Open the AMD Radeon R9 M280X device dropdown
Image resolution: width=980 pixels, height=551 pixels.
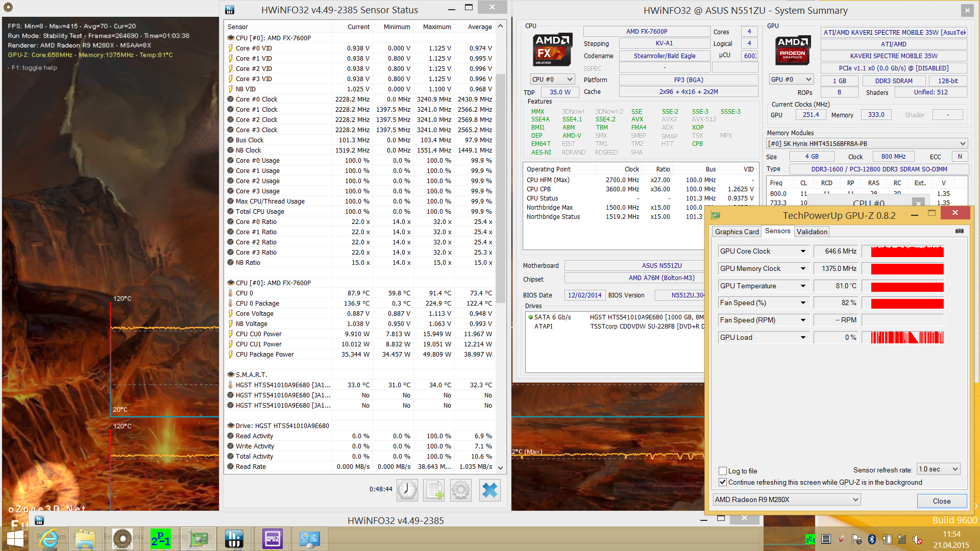click(x=855, y=499)
